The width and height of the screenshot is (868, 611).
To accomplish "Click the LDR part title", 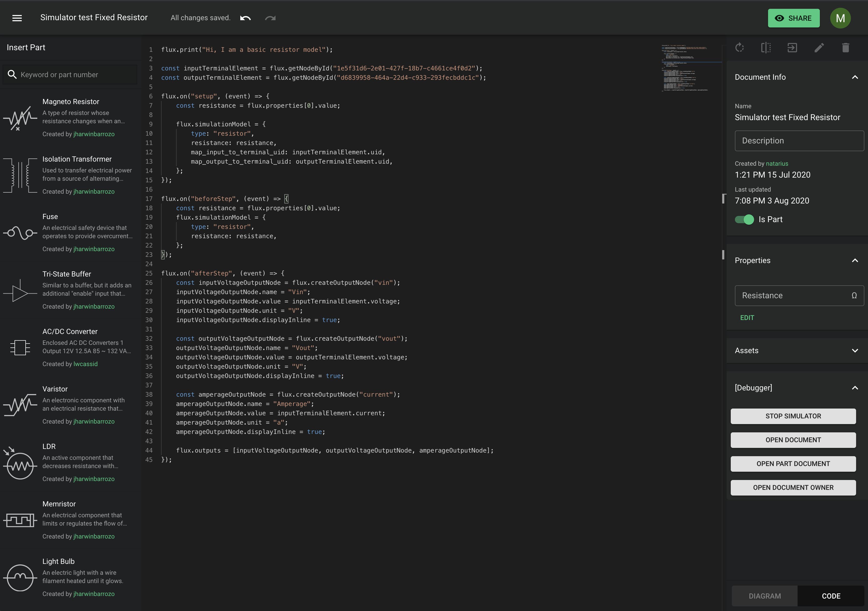I will click(x=49, y=446).
